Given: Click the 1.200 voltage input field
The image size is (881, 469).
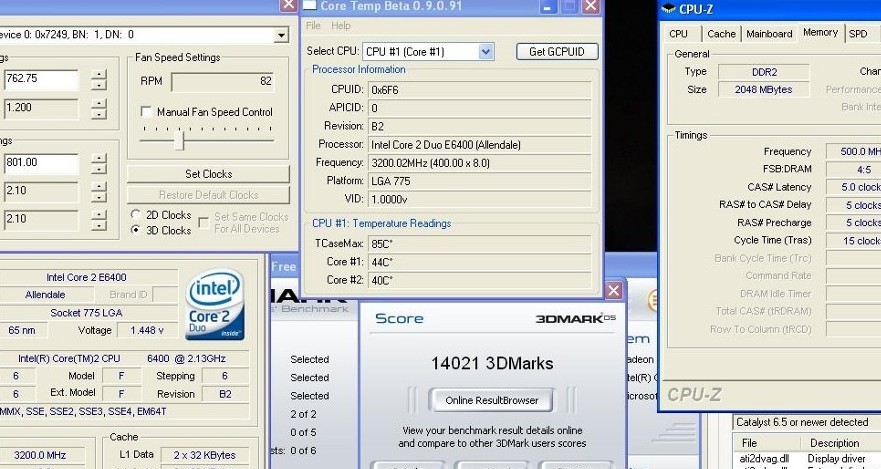Looking at the screenshot, I should coord(41,108).
